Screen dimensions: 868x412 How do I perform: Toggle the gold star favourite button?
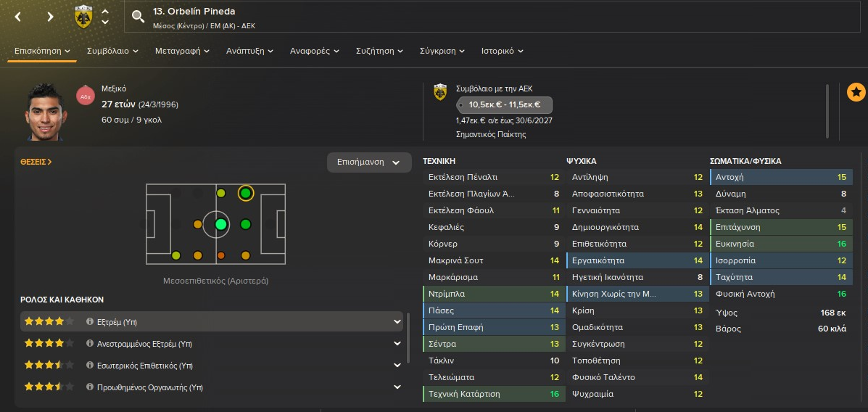856,92
